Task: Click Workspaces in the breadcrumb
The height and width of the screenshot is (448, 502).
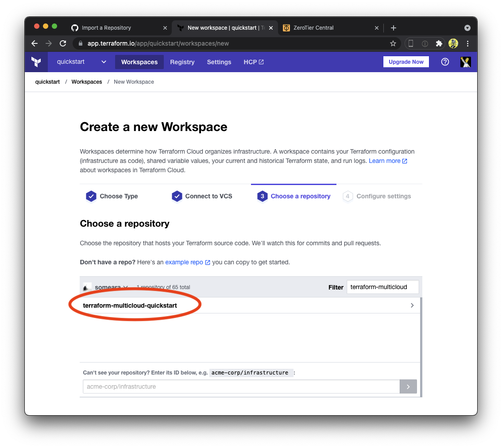Action: (87, 81)
